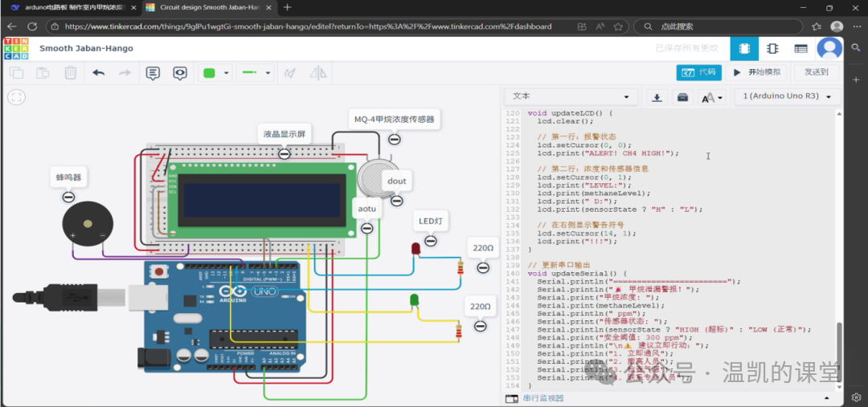
Task: Click the upper 220Ω note marker
Action: (483, 268)
